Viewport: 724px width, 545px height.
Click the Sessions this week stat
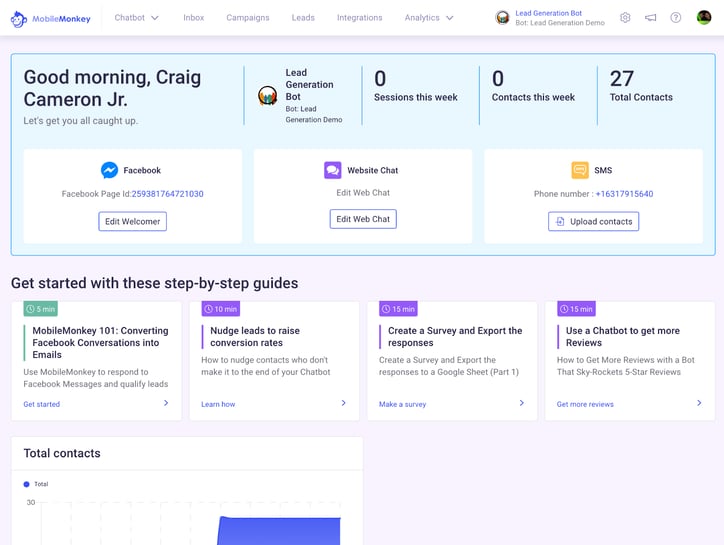click(x=416, y=86)
